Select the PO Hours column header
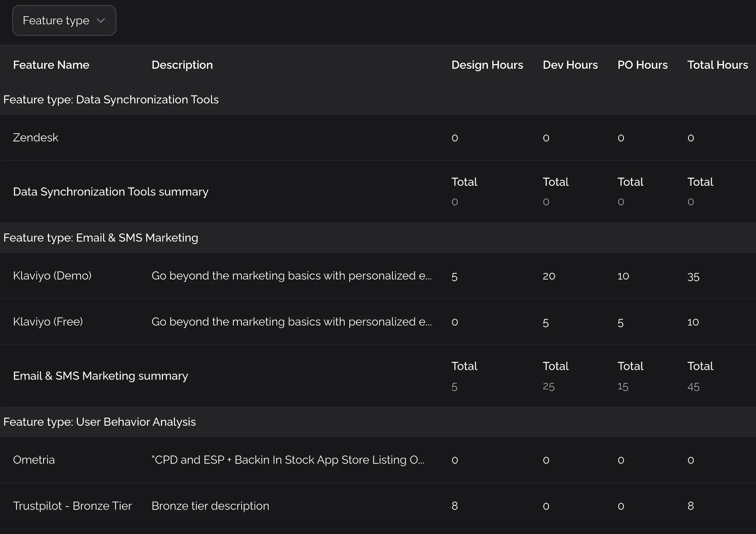This screenshot has width=756, height=534. 642,65
